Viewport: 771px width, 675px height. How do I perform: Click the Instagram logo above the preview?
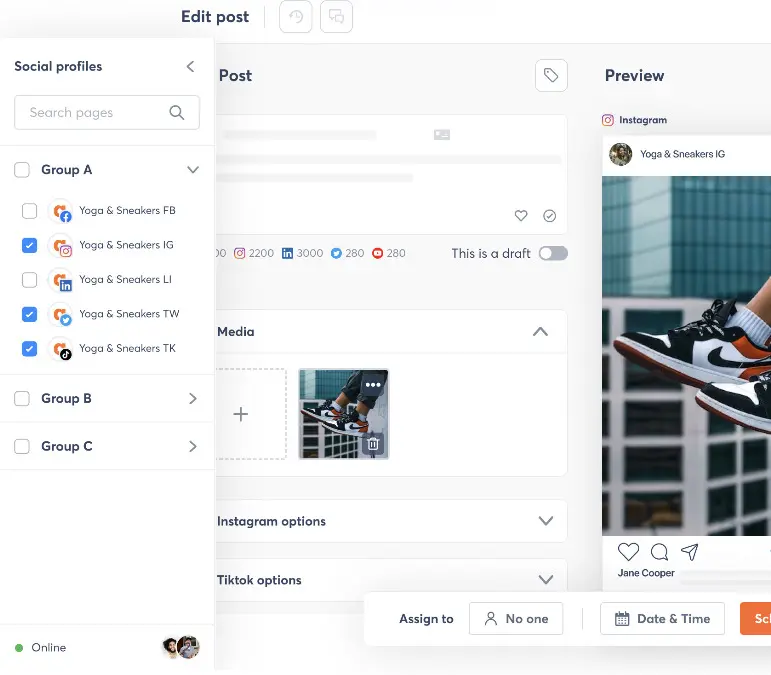608,120
